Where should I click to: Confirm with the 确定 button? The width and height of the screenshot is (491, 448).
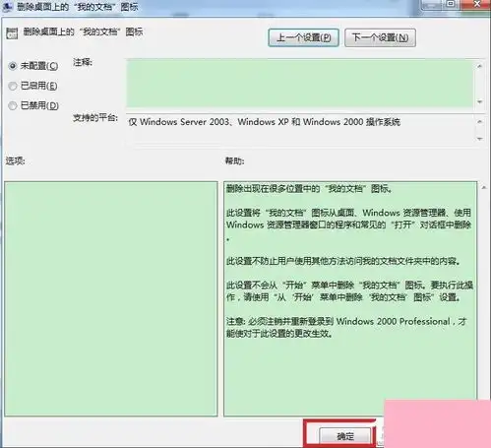pos(345,436)
